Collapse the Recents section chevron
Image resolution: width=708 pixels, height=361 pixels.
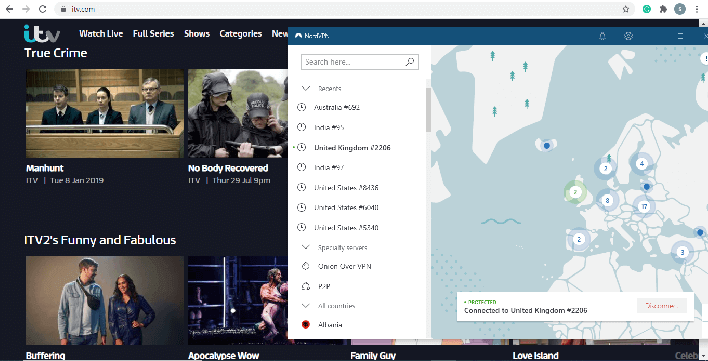pos(306,88)
